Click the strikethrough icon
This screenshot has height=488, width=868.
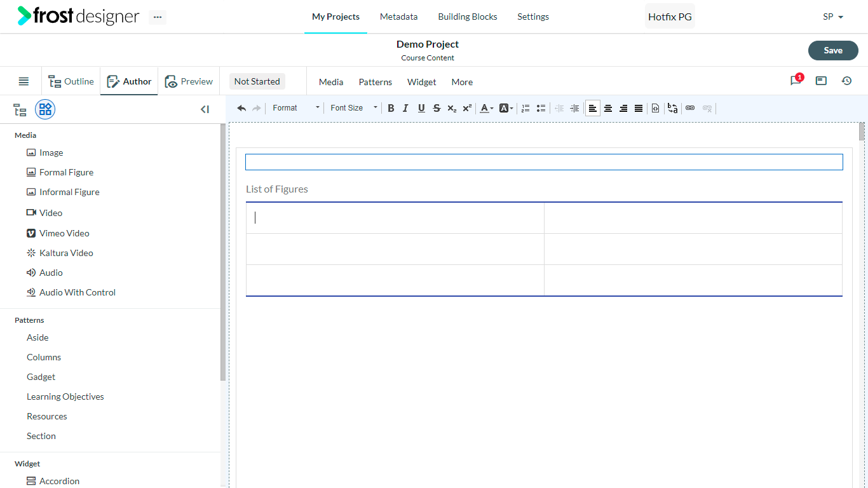tap(437, 108)
